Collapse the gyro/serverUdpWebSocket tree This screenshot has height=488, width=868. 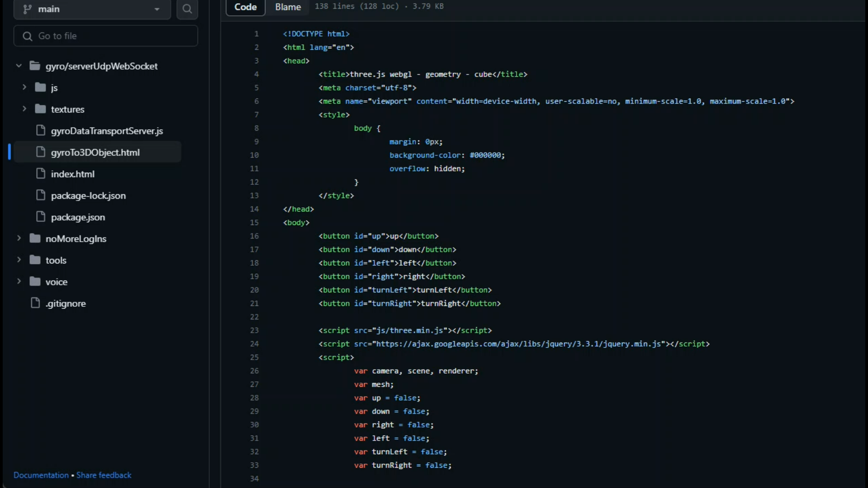coord(19,66)
